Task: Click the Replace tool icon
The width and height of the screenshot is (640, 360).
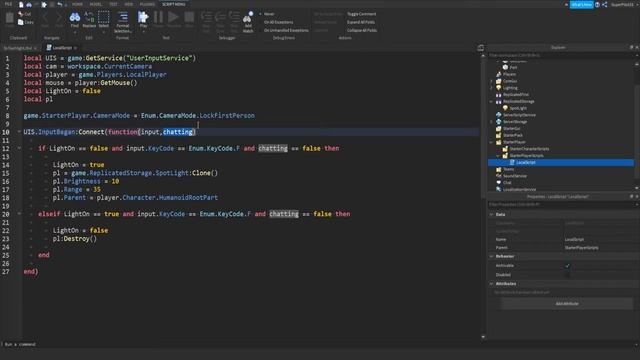Action: 89,17
